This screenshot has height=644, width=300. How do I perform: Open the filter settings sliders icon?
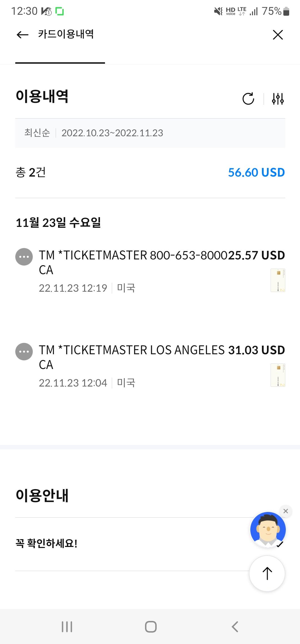278,99
